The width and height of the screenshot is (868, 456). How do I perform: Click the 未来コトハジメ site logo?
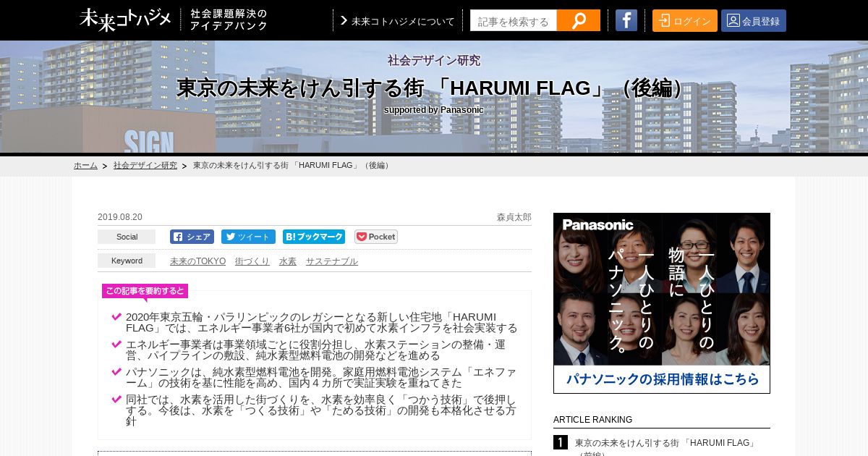pyautogui.click(x=125, y=20)
